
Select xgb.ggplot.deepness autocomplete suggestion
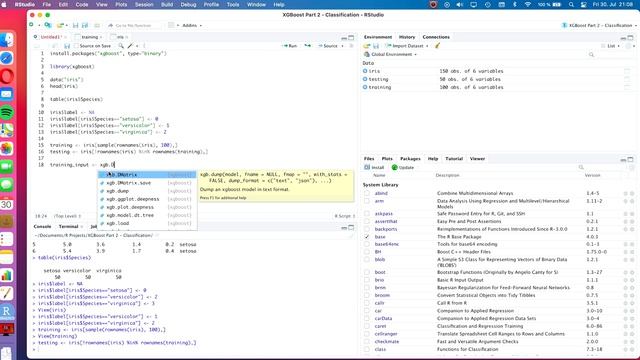pyautogui.click(x=147, y=199)
